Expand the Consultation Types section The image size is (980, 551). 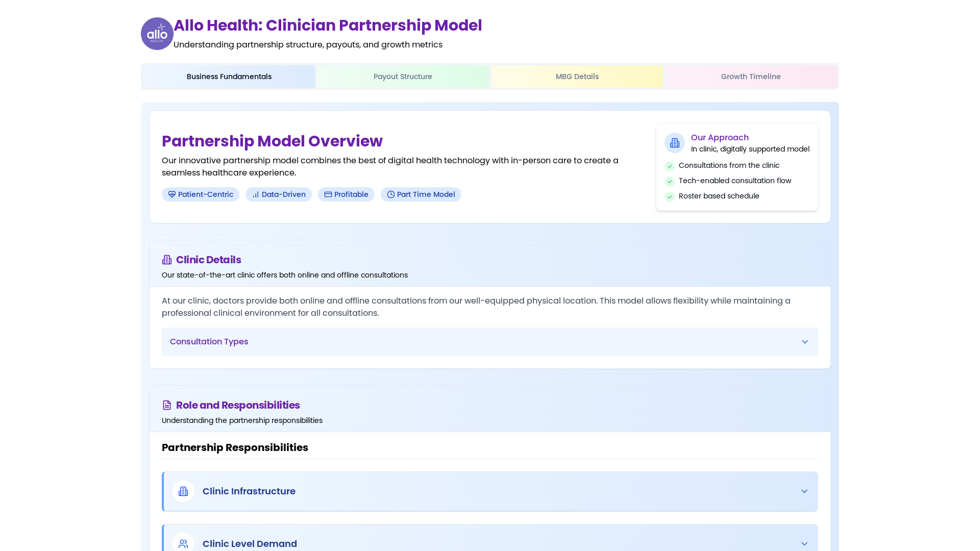[490, 342]
